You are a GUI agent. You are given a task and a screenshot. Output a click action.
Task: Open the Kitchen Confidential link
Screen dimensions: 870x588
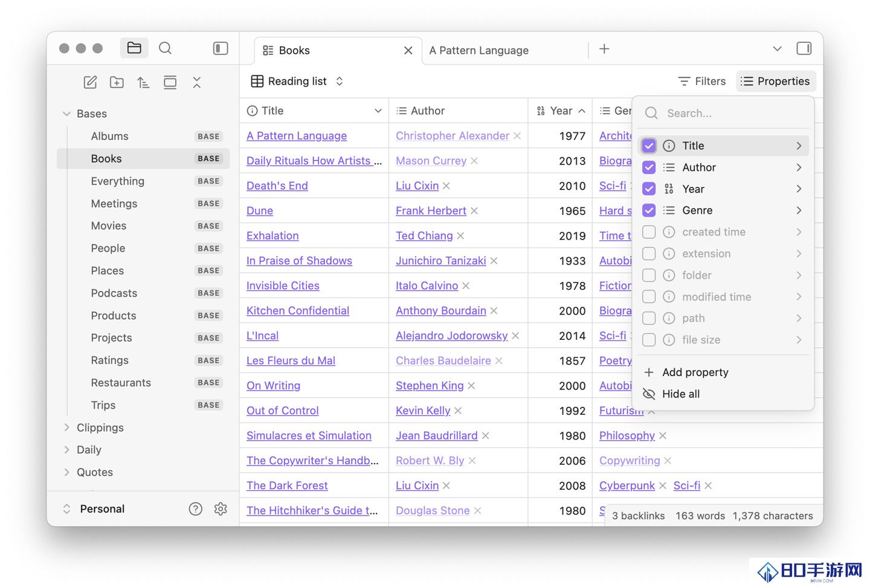[298, 310]
